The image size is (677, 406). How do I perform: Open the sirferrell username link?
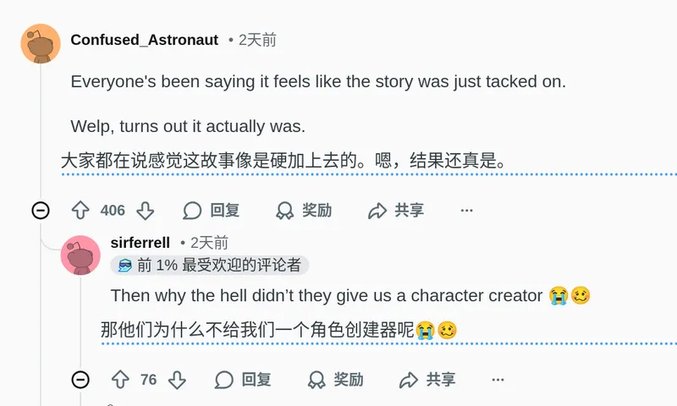click(141, 242)
